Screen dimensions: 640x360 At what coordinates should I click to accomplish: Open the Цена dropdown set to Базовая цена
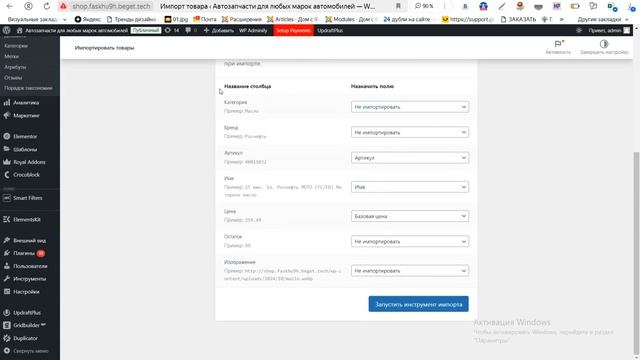coord(410,216)
